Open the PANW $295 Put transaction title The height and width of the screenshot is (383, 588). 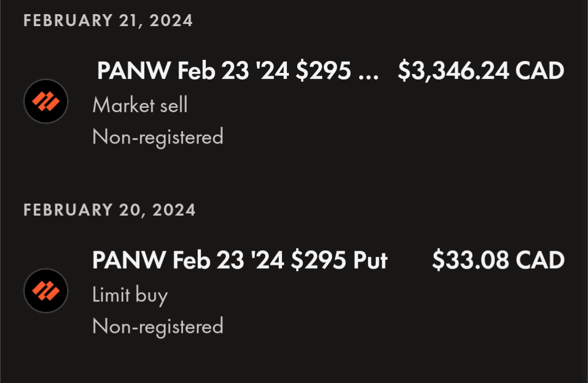240,260
